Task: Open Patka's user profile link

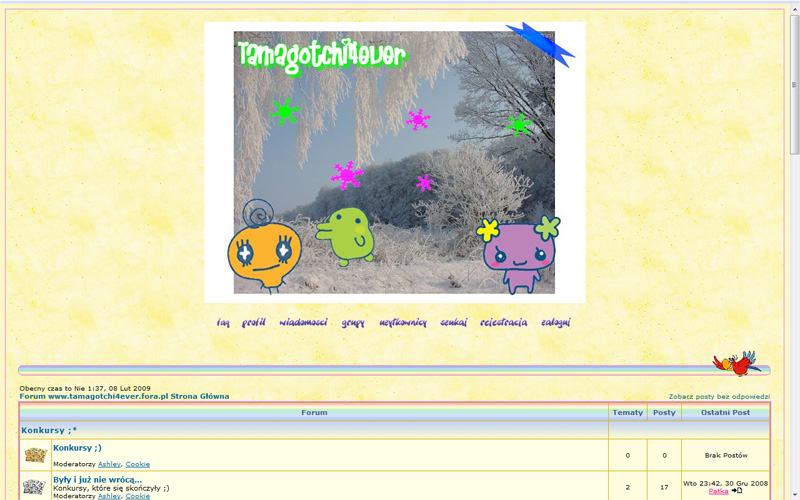Action: [x=718, y=491]
